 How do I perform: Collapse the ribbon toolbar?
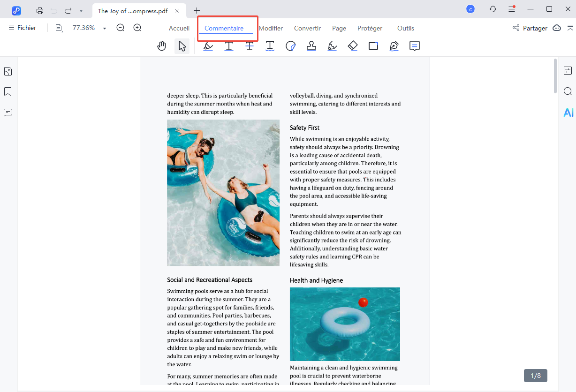[x=570, y=28]
